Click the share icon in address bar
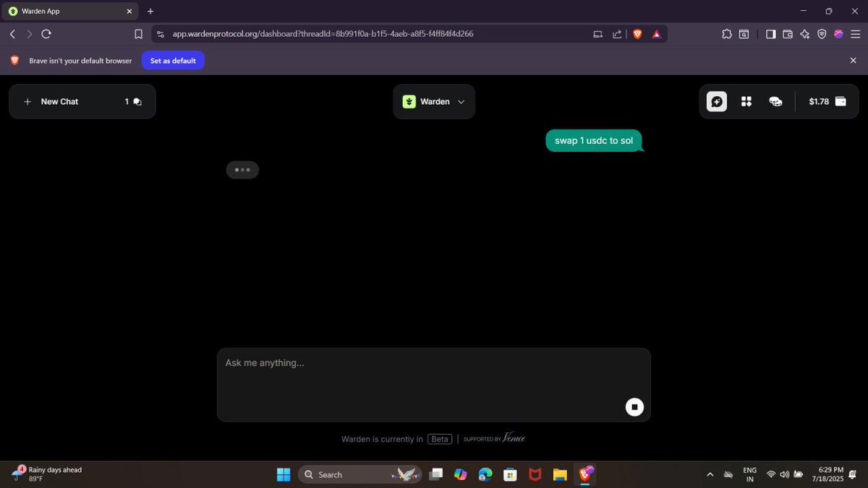This screenshot has width=868, height=488. 617,34
